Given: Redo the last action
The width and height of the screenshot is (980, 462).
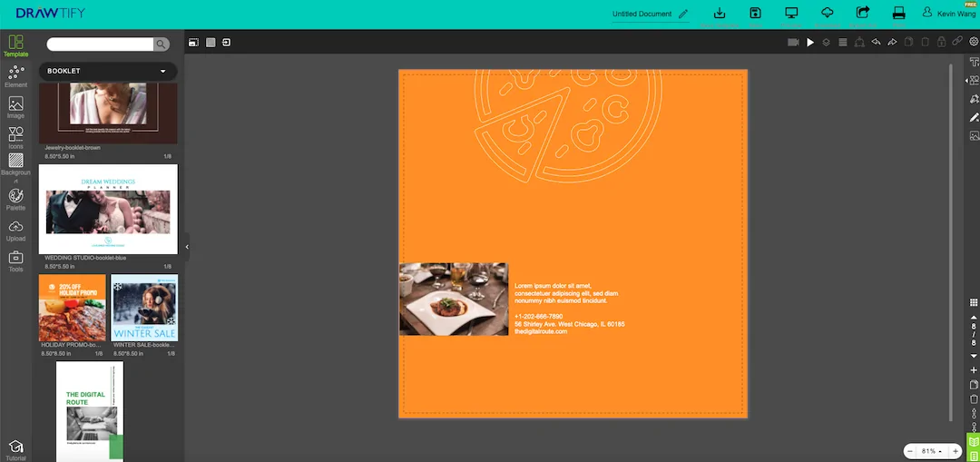Looking at the screenshot, I should point(892,43).
